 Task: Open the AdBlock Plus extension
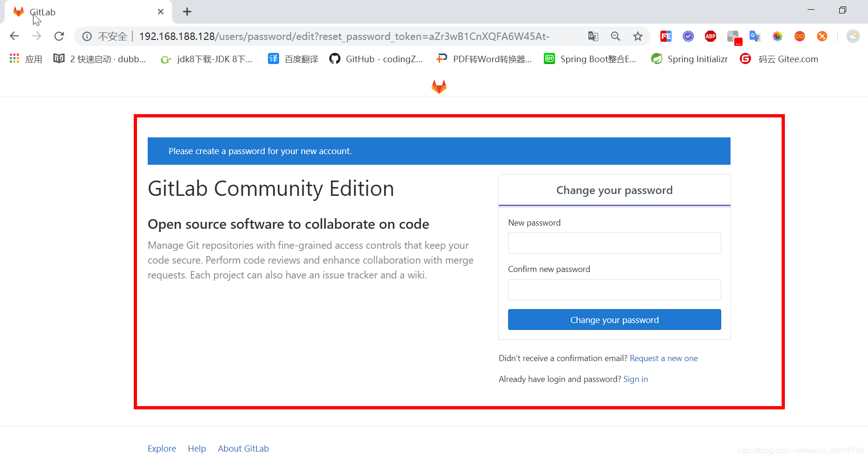point(711,36)
